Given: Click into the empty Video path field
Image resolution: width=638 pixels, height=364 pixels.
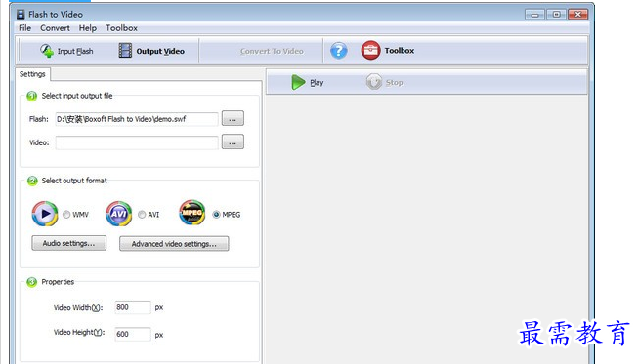Looking at the screenshot, I should (x=137, y=142).
